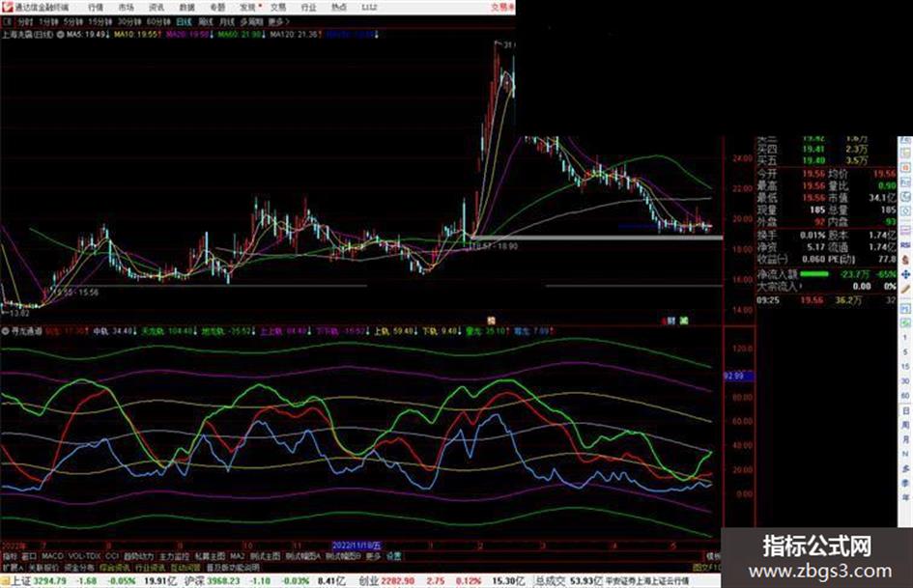Open the 资讯 menu
Image resolution: width=913 pixels, height=588 pixels.
(157, 8)
